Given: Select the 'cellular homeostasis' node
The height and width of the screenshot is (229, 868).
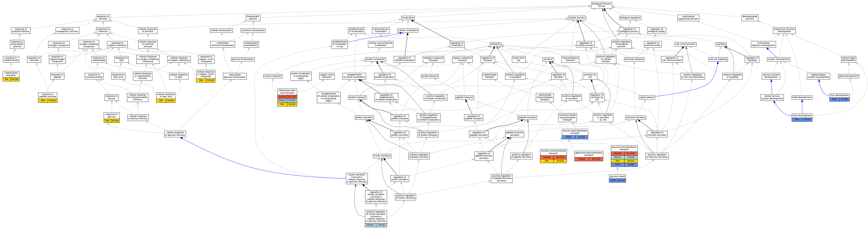Looking at the screenshot, I should click(221, 30).
